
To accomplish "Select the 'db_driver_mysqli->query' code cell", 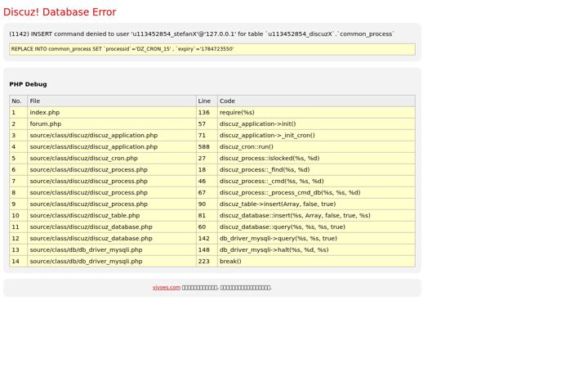I will pyautogui.click(x=316, y=239).
